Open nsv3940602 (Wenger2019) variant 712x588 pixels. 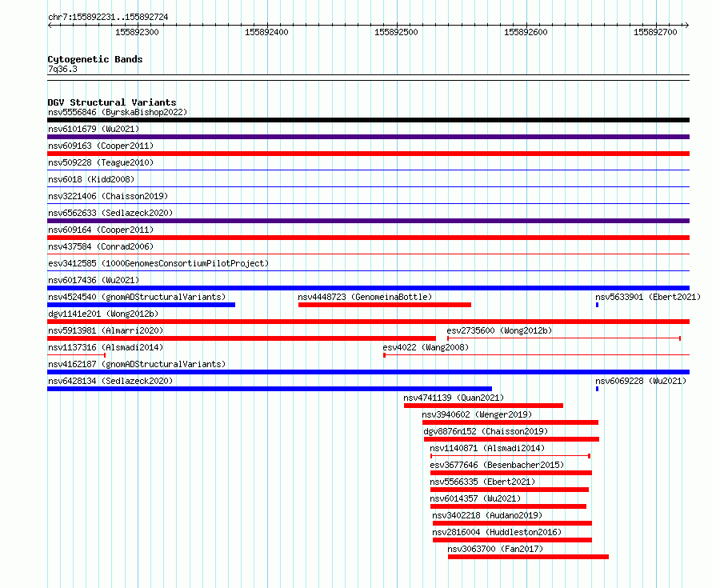[x=477, y=414]
